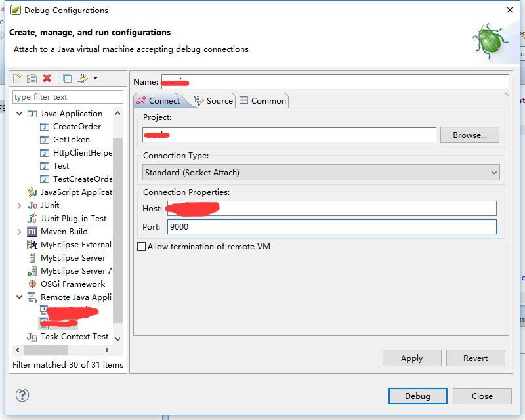Viewport: 525px width, 420px height.
Task: Click the tree up scroll arrow
Action: [x=118, y=114]
